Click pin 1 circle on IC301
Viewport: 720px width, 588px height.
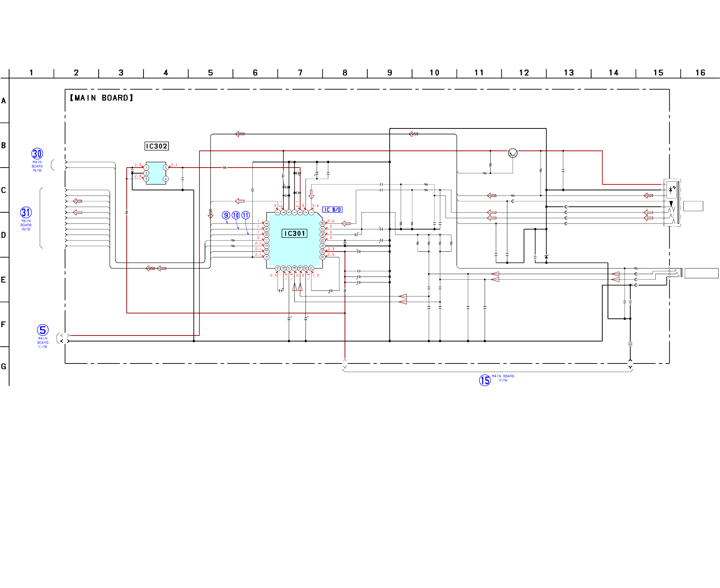tap(311, 212)
